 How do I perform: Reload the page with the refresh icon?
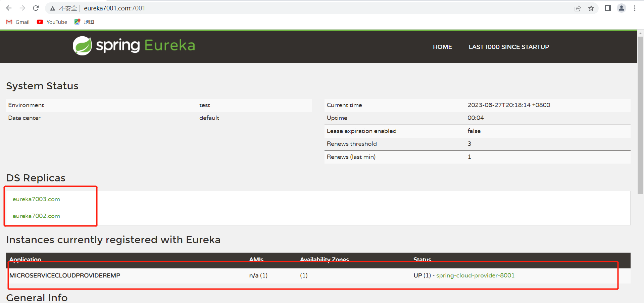tap(36, 8)
